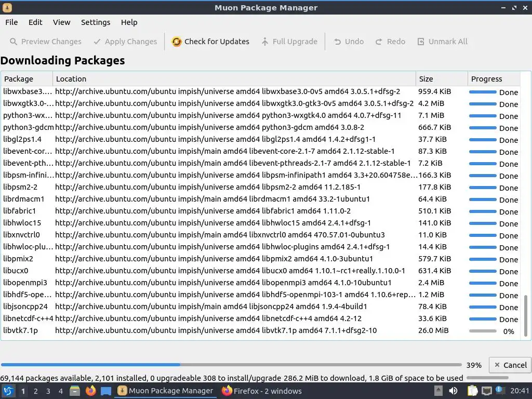Sort by the Size column header
The image size is (532, 399).
[x=442, y=79]
